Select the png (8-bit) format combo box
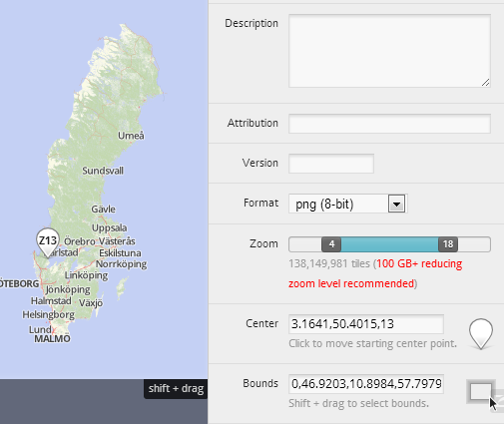The image size is (504, 424). (347, 204)
